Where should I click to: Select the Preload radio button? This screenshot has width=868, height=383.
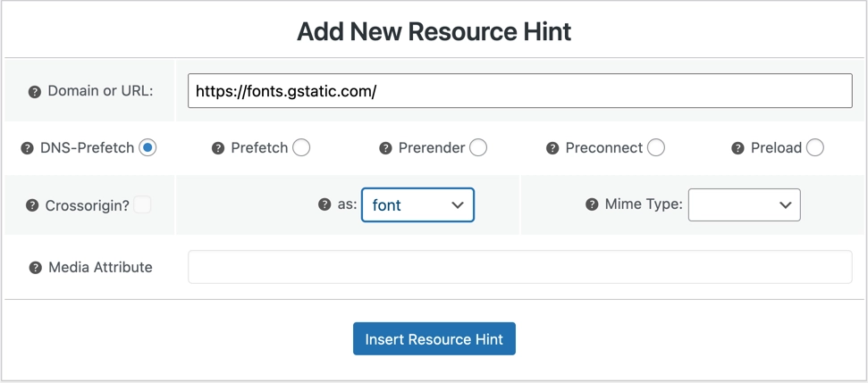coord(814,147)
